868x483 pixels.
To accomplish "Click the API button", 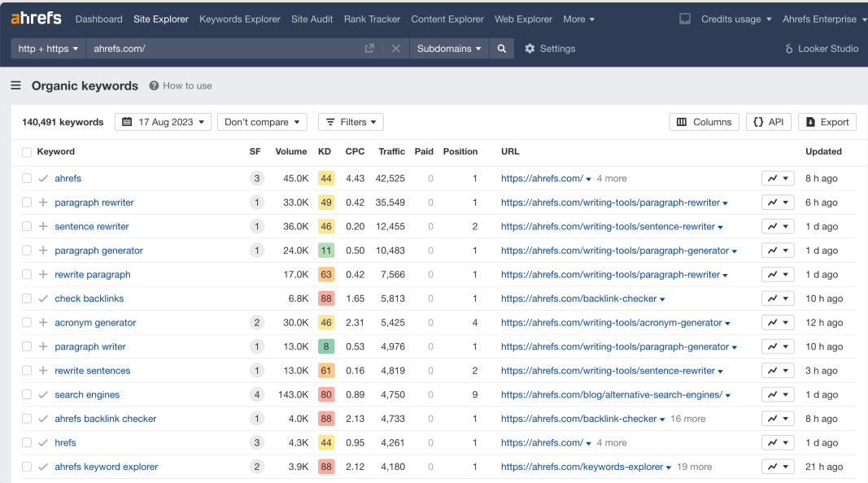I will [769, 122].
